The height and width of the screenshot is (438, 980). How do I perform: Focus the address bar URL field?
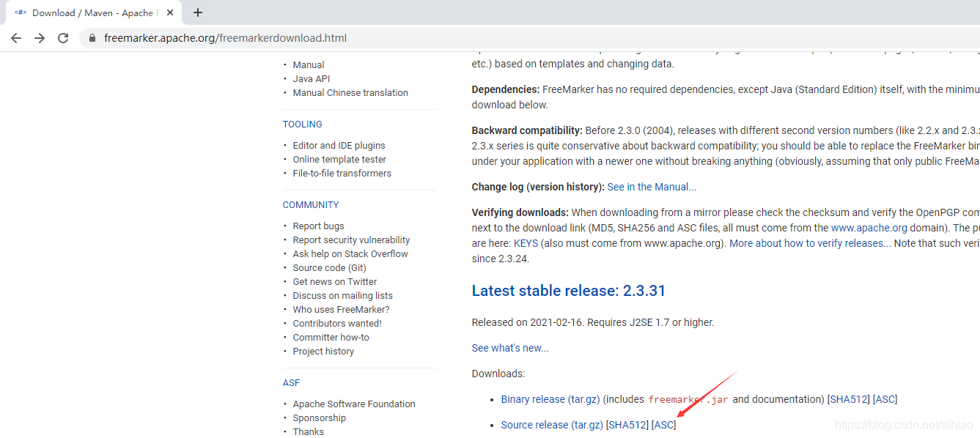(528, 38)
